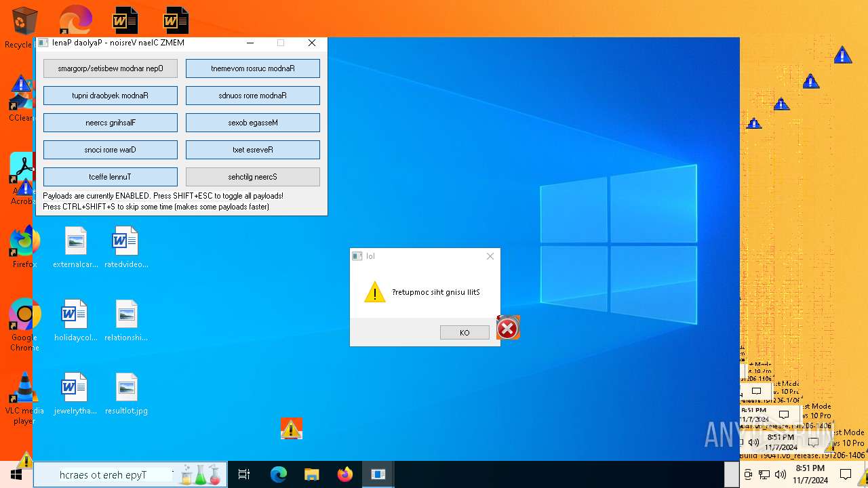Toggle 'sexob egasseM' payload
Viewport: 868px width, 488px height.
[253, 123]
